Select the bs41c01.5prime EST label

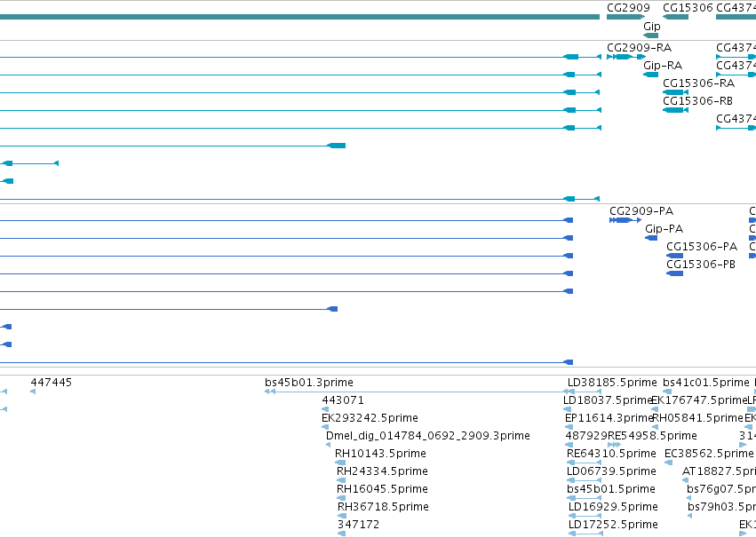coord(706,383)
